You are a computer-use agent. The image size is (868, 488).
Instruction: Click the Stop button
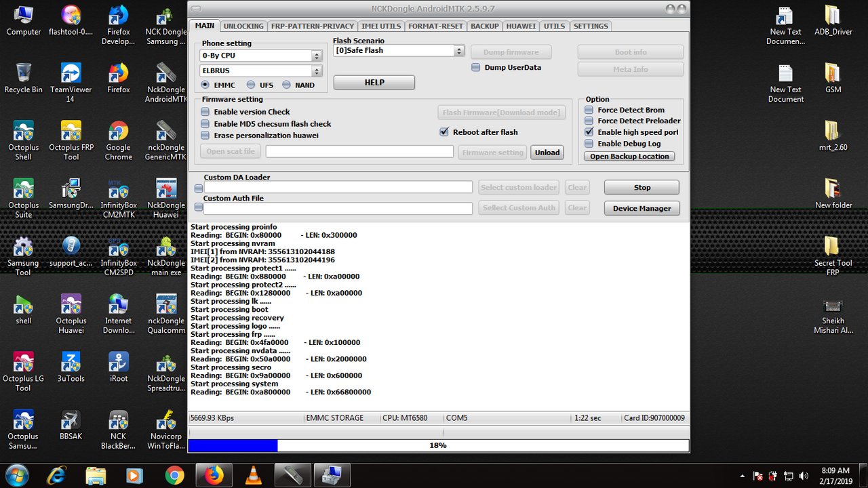pos(642,188)
